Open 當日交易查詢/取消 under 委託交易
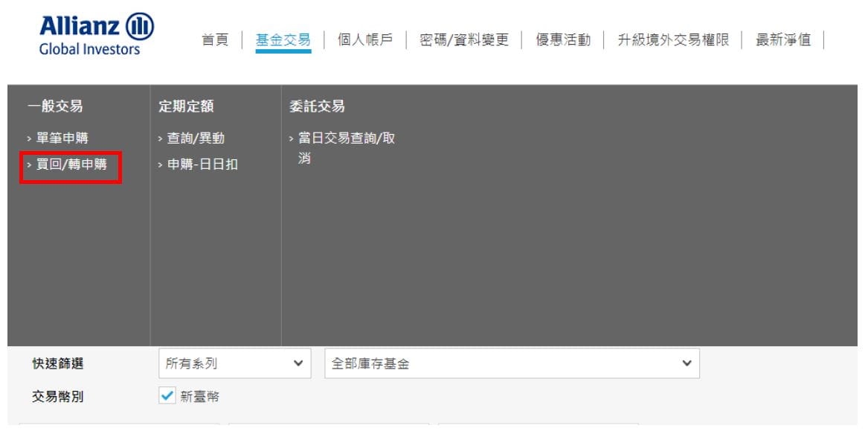This screenshot has height=437, width=868. pyautogui.click(x=346, y=148)
